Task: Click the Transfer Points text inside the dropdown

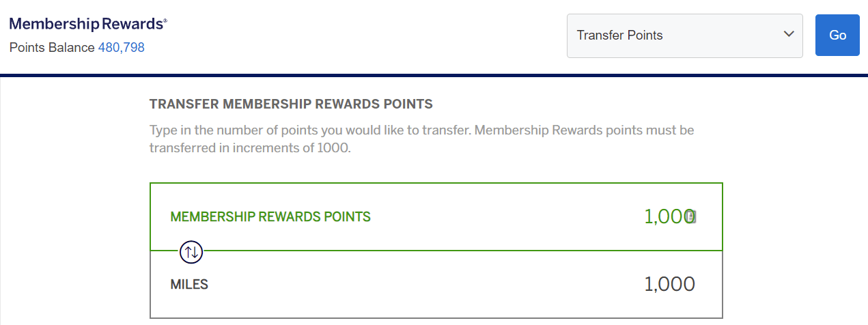Action: 619,35
